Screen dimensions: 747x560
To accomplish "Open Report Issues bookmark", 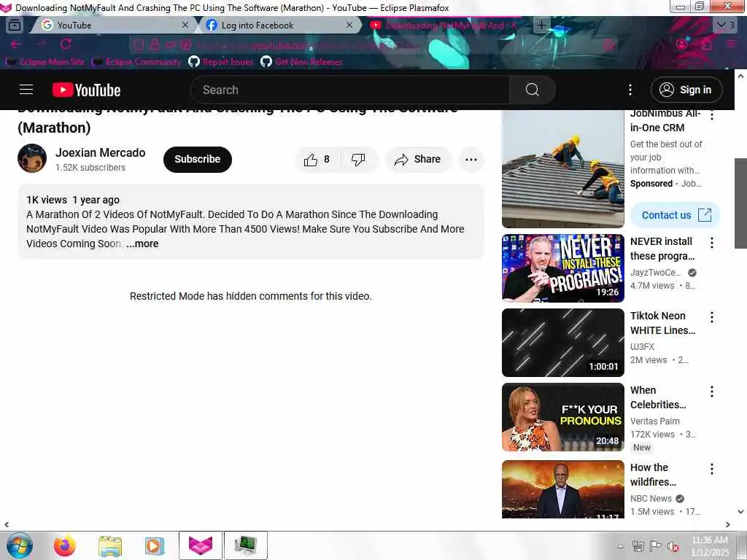I will click(x=220, y=62).
